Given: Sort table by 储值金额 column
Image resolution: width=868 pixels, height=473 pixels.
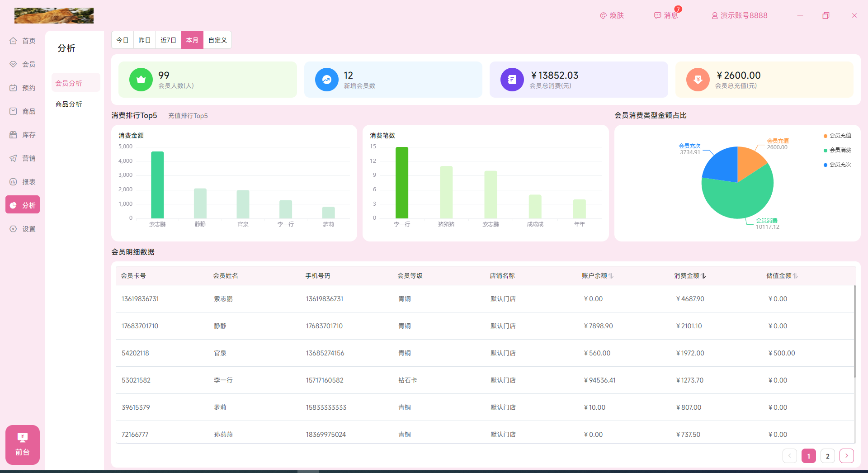Looking at the screenshot, I should pos(795,276).
